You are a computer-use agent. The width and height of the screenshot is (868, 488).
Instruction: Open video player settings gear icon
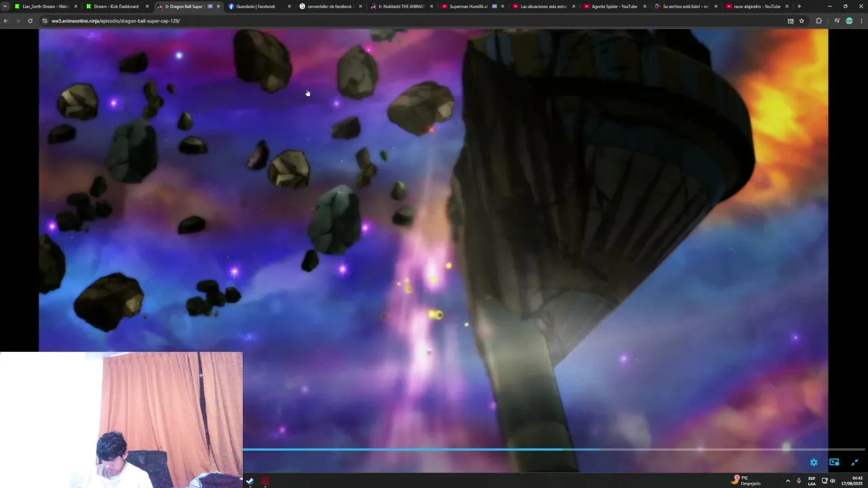814,462
